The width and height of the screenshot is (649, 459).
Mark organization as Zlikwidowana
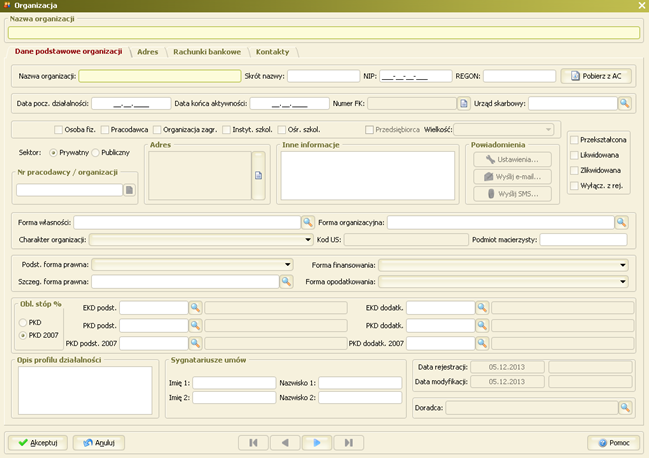[x=574, y=171]
